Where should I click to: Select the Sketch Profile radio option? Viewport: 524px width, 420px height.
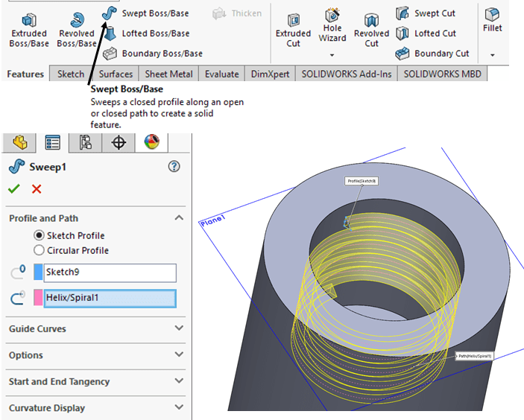pos(40,235)
